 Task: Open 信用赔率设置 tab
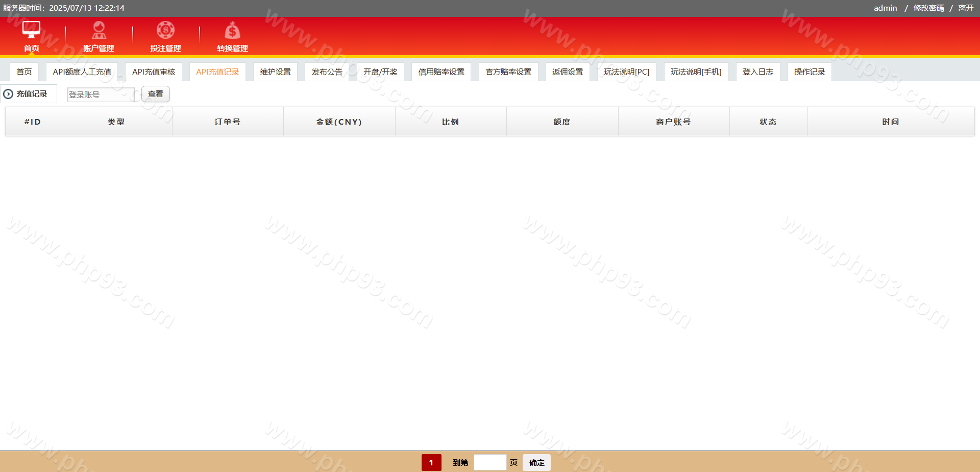pos(441,72)
